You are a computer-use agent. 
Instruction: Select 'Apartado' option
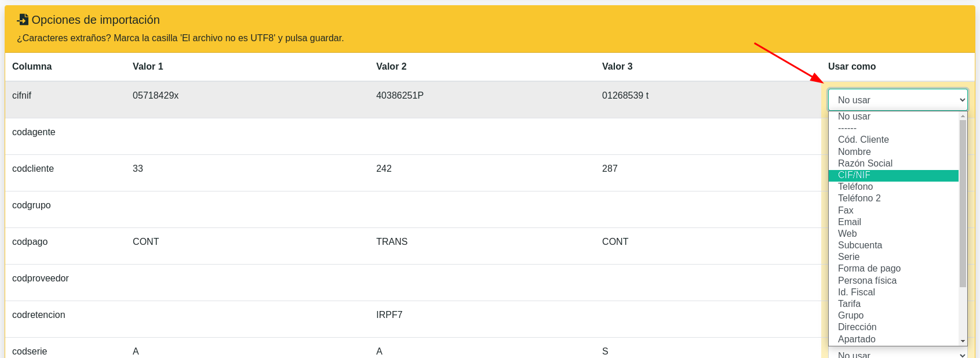tap(894, 339)
